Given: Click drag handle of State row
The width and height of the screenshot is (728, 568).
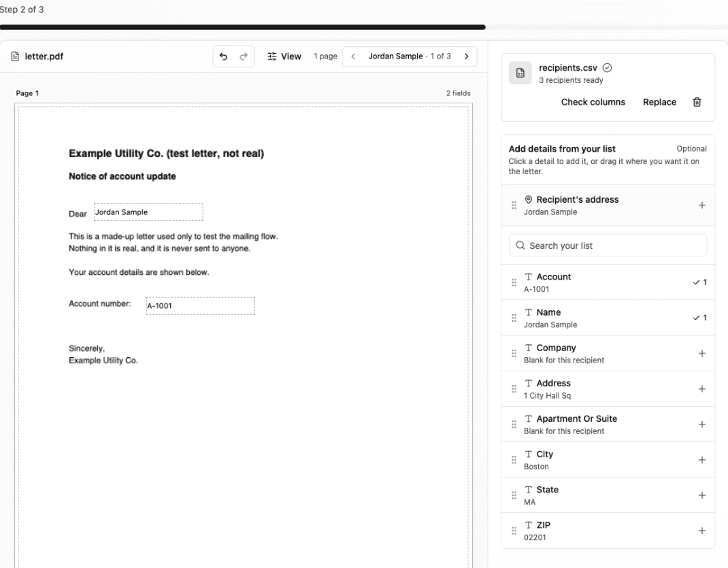Looking at the screenshot, I should click(514, 495).
